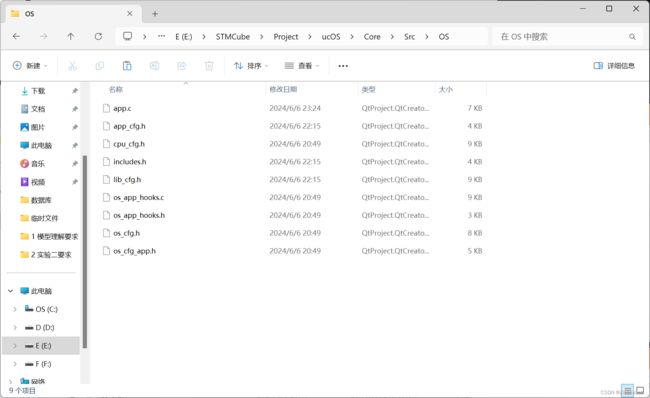This screenshot has height=398, width=650.
Task: Switch to details view icon in status bar
Action: (x=628, y=390)
